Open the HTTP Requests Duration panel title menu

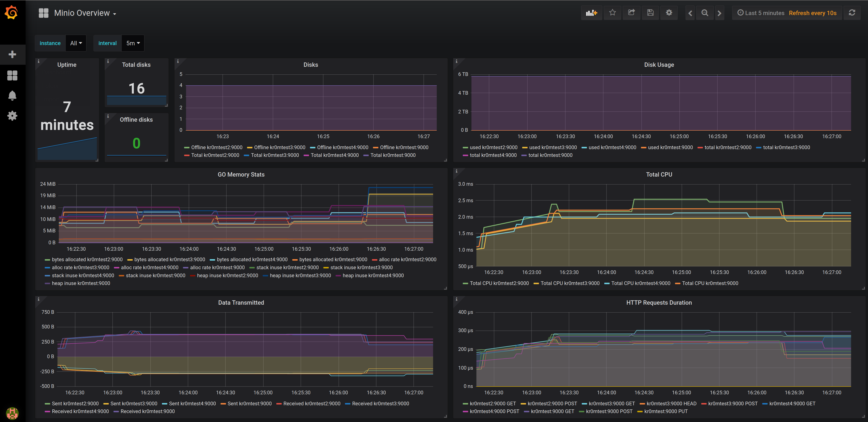point(659,303)
